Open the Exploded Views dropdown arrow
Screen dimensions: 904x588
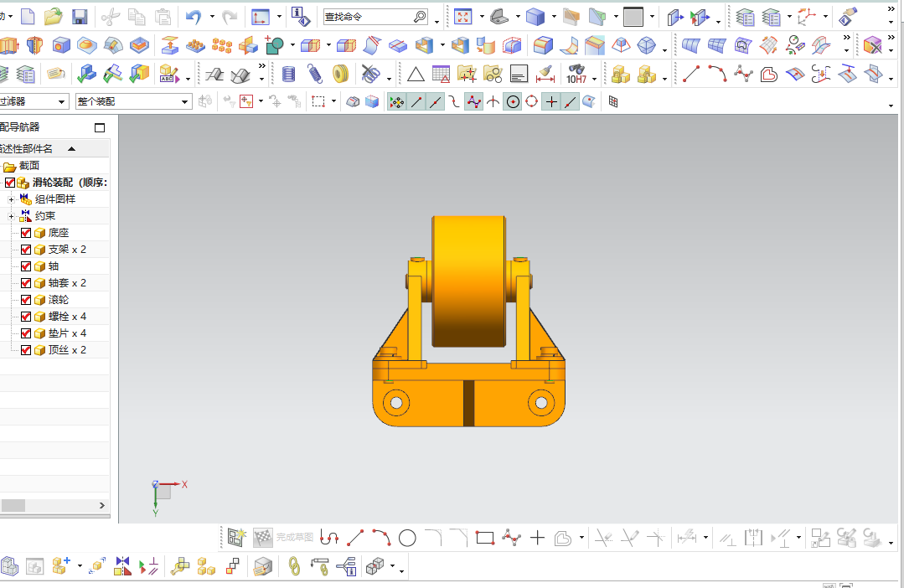[x=393, y=566]
